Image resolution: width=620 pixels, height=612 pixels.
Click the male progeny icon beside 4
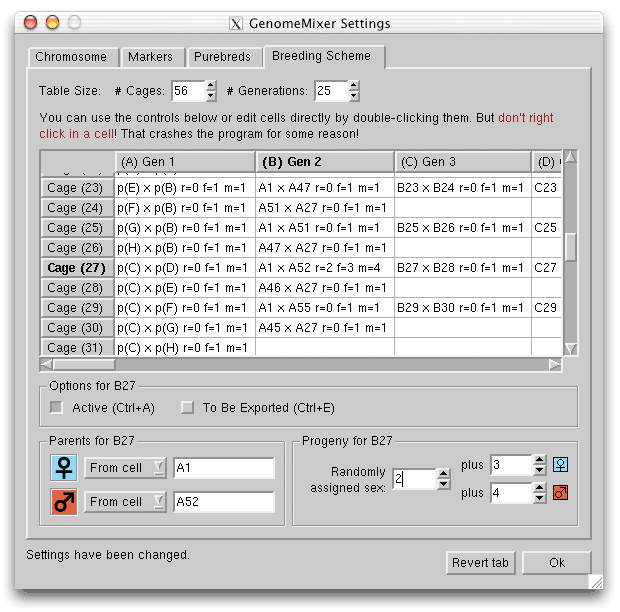tap(560, 493)
